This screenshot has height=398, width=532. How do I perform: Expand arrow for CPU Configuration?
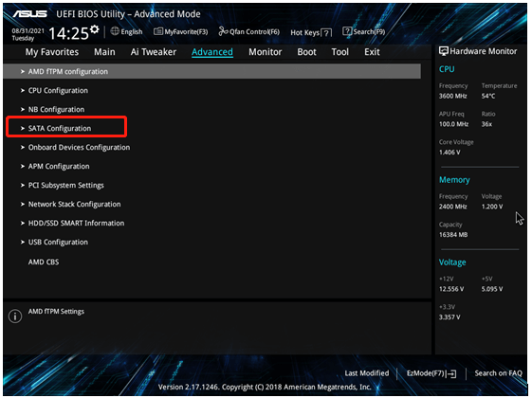tap(23, 91)
